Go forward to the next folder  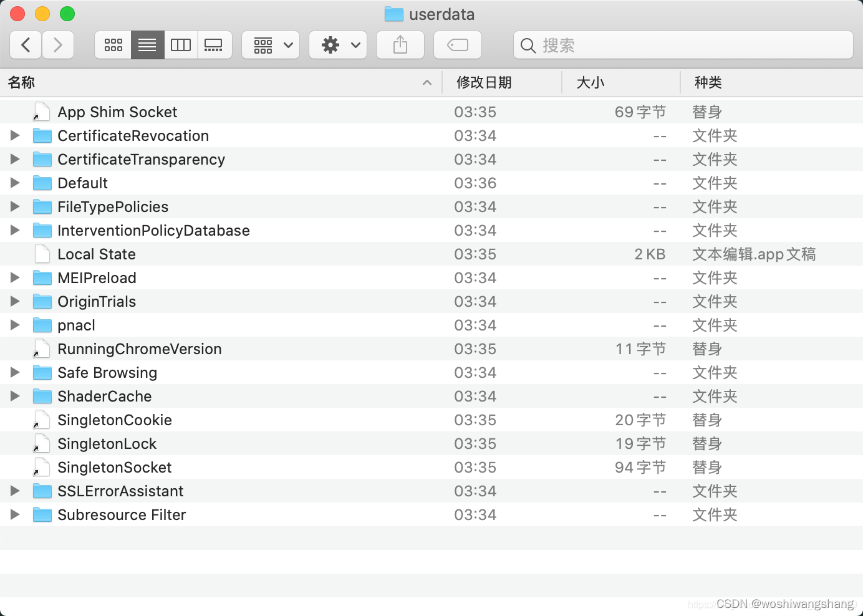(58, 45)
